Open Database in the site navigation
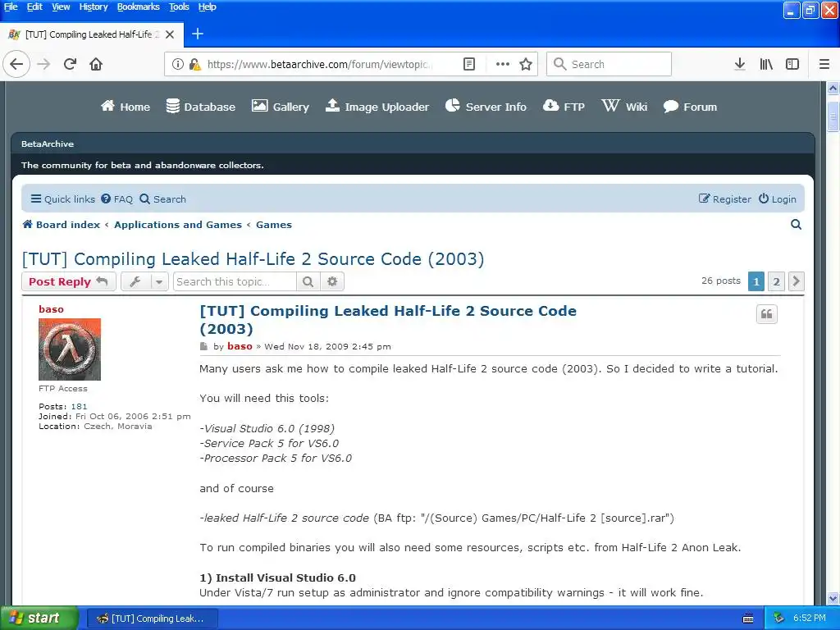 (200, 107)
